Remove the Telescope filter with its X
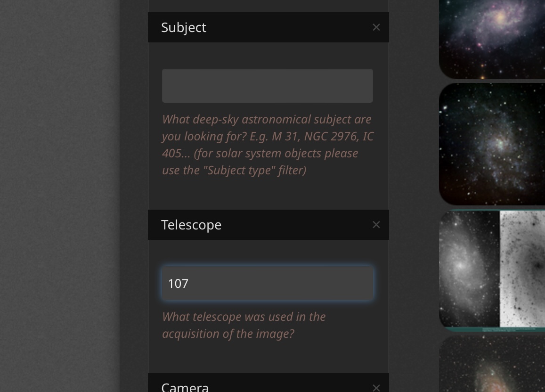Viewport: 545px width, 392px height. [x=376, y=225]
